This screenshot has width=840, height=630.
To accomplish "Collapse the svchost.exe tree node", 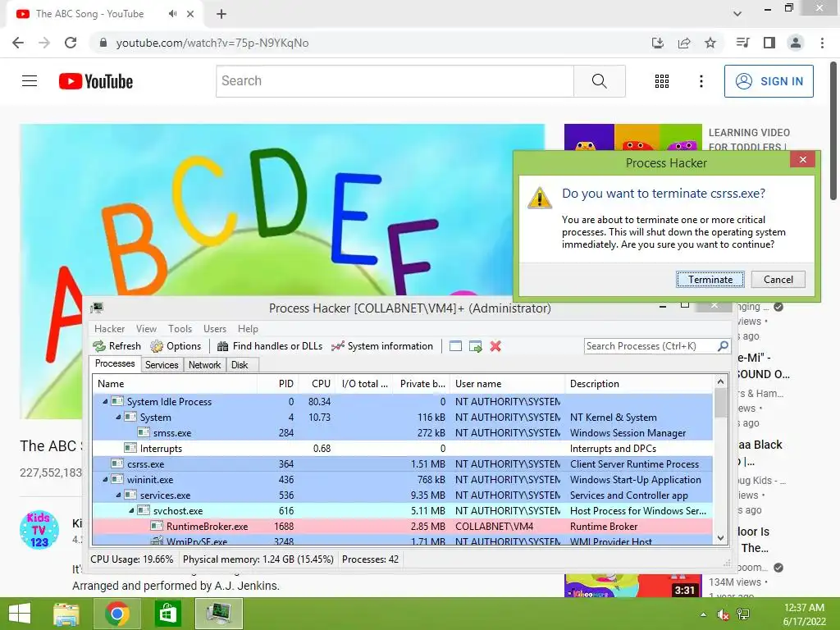I will pos(131,510).
